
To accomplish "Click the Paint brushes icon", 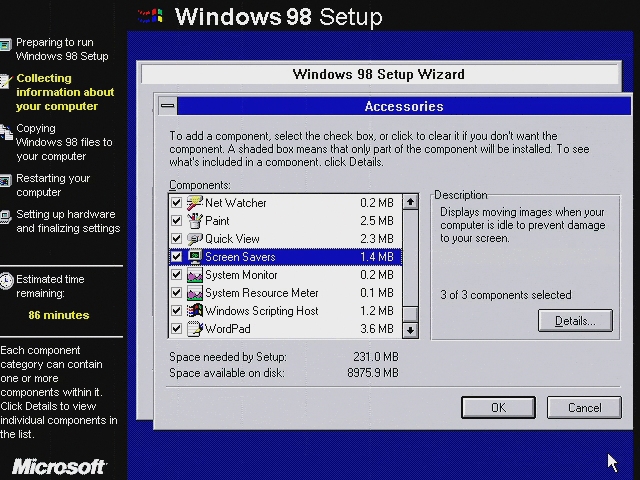I will click(195, 221).
